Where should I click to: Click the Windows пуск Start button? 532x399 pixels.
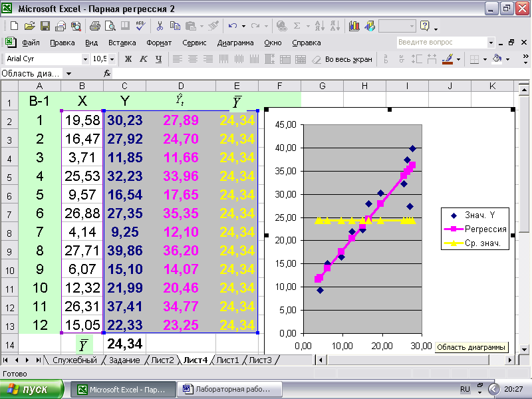(32, 389)
